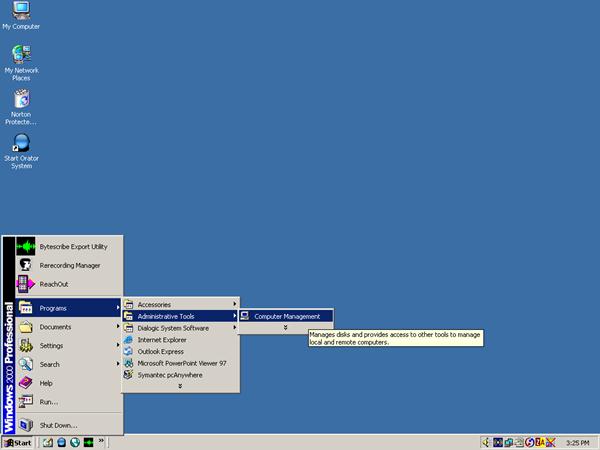Launch Internet Explorer from Programs
Screen dimensions: 600x450
pyautogui.click(x=181, y=340)
